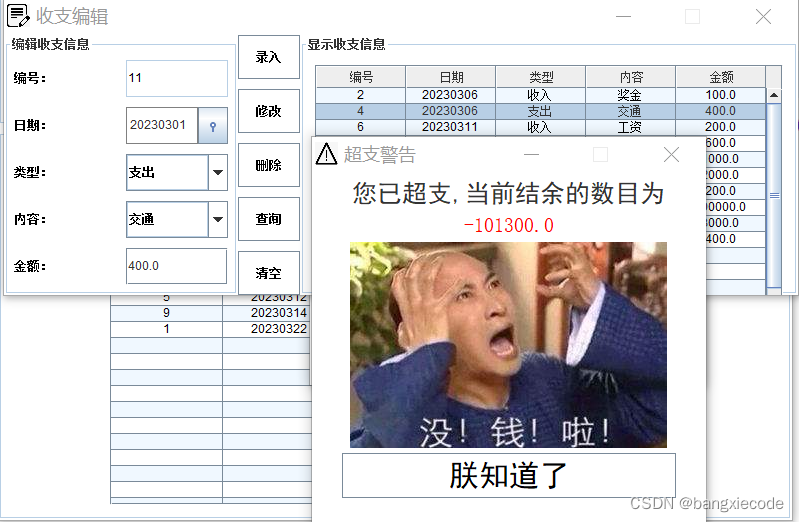The height and width of the screenshot is (522, 799).
Task: Click the 100.0 amount cell
Action: coord(721,95)
